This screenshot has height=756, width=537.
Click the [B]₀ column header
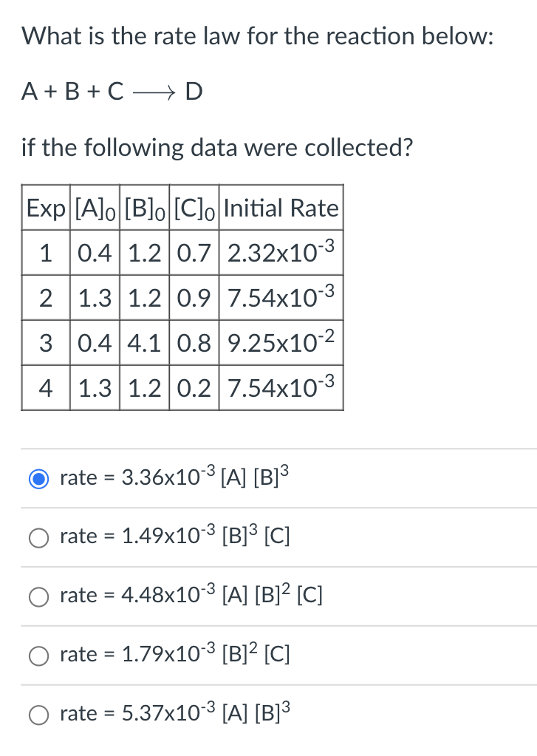tap(144, 208)
